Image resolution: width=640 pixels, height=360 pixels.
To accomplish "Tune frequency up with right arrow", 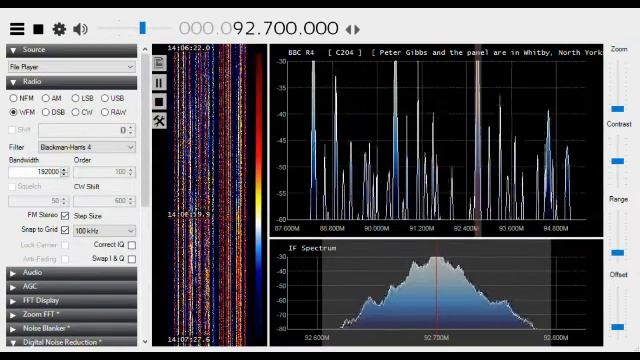I will (x=357, y=29).
